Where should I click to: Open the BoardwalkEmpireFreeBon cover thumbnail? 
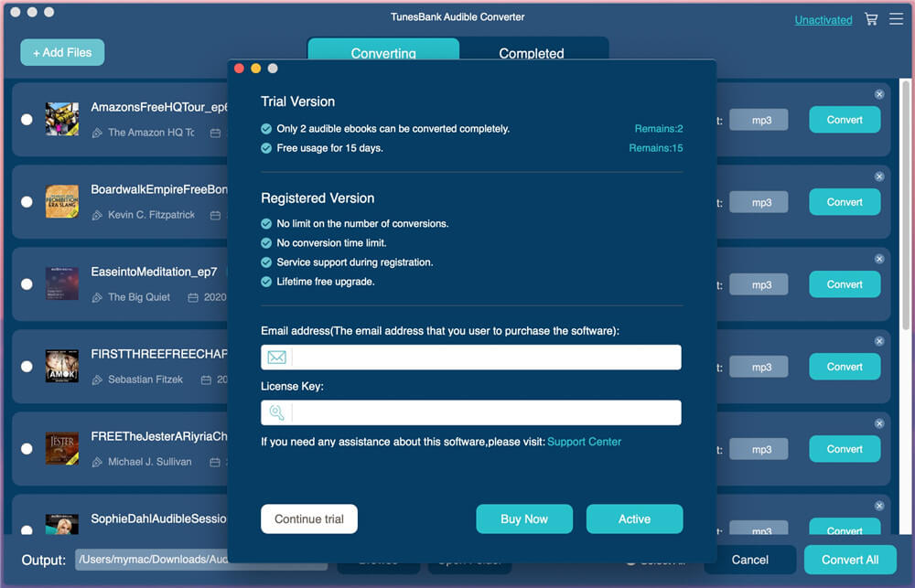pyautogui.click(x=62, y=201)
